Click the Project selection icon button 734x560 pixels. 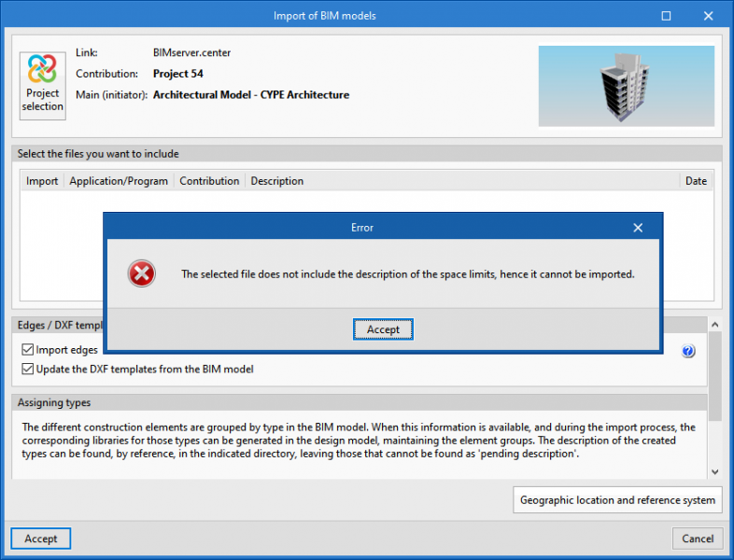(43, 86)
